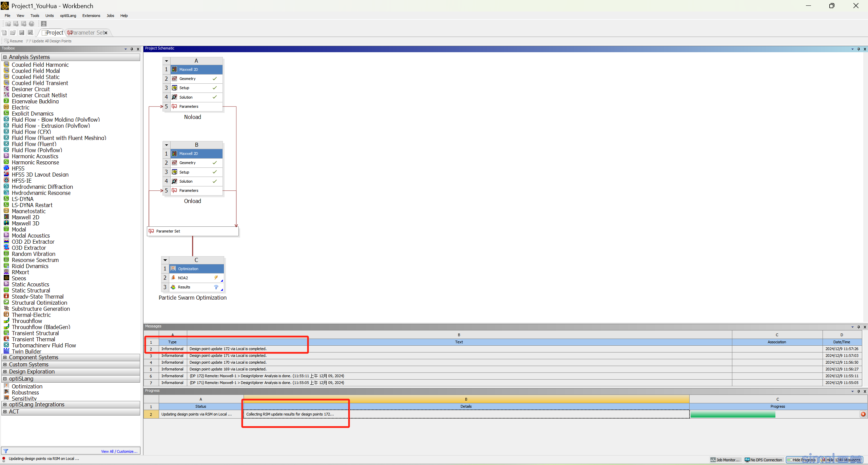Click the green update progress bar
The width and height of the screenshot is (868, 465).
733,414
